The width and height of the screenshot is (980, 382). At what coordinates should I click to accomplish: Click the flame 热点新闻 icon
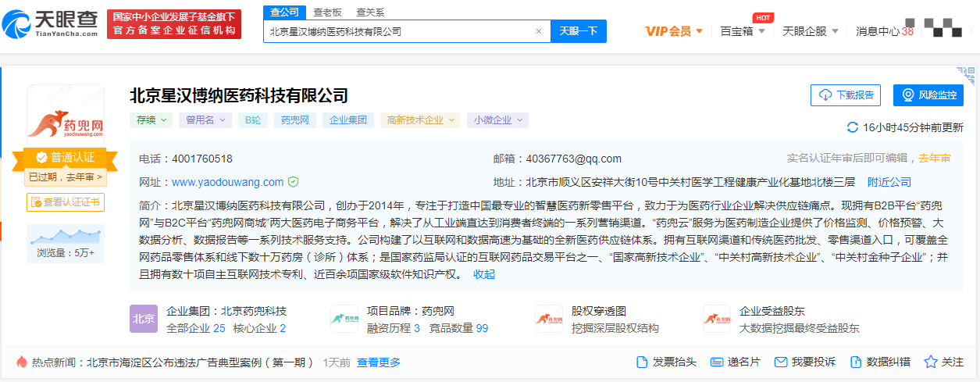coord(21,362)
